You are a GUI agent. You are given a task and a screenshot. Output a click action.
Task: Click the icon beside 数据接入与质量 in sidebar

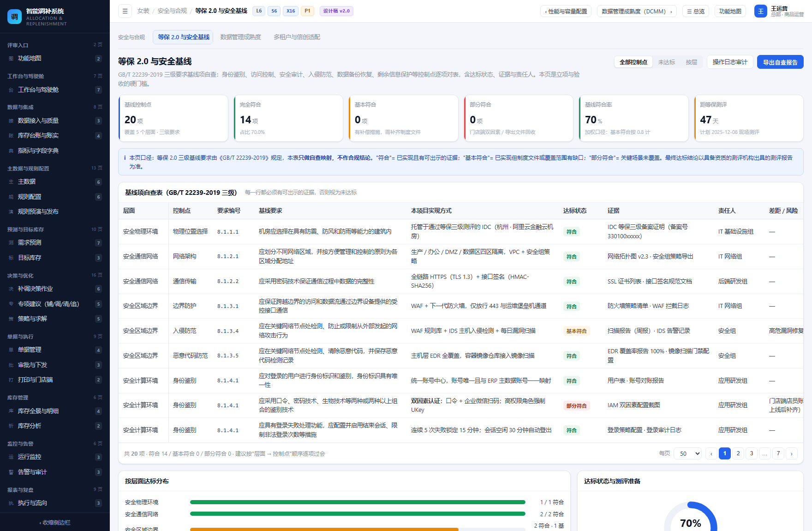(x=11, y=121)
